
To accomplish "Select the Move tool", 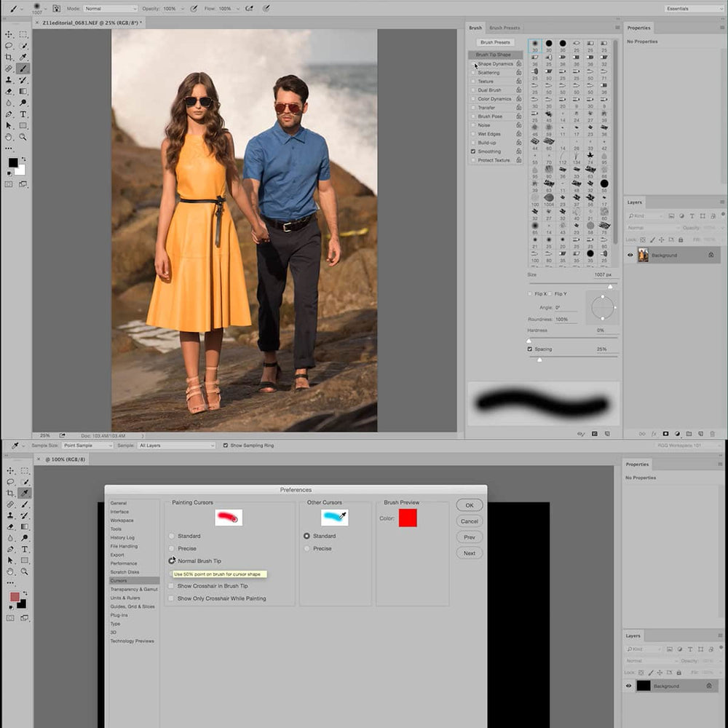I will pos(9,34).
